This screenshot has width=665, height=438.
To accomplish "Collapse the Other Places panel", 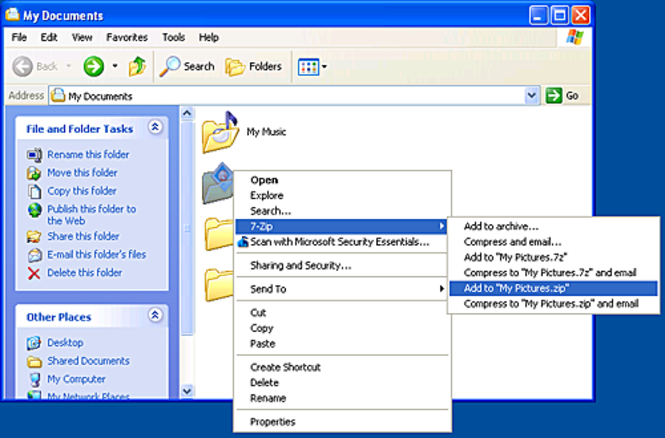I will tap(155, 316).
